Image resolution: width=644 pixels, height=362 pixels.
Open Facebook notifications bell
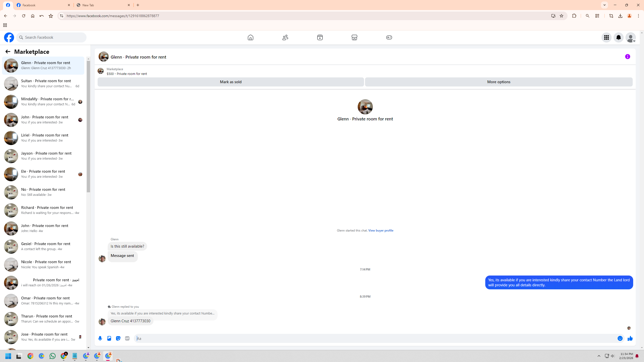click(x=618, y=37)
